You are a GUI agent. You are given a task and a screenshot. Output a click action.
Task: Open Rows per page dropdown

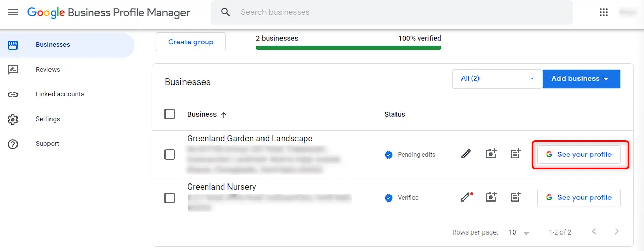(519, 232)
